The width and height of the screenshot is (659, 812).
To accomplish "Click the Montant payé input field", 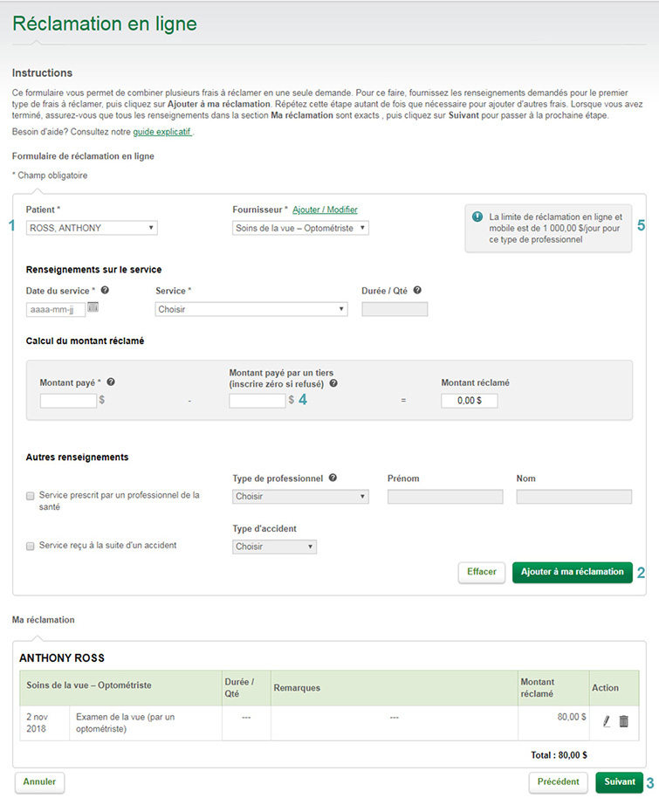I will 68,400.
